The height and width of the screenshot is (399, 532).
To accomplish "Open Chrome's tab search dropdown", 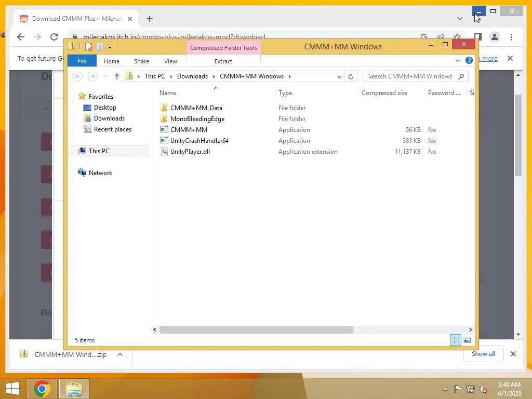I will point(460,19).
